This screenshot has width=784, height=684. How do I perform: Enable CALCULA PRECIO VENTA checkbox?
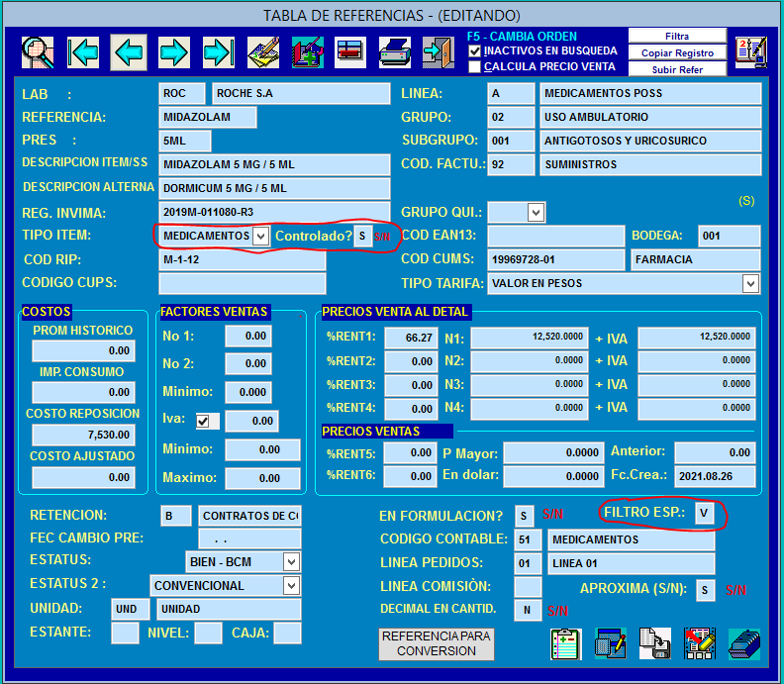[x=474, y=66]
